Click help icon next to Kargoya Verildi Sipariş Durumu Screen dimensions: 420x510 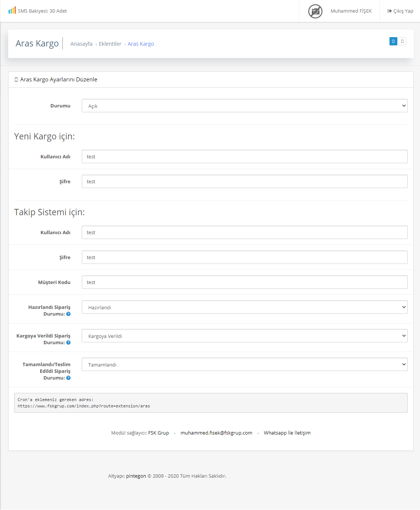(68, 343)
